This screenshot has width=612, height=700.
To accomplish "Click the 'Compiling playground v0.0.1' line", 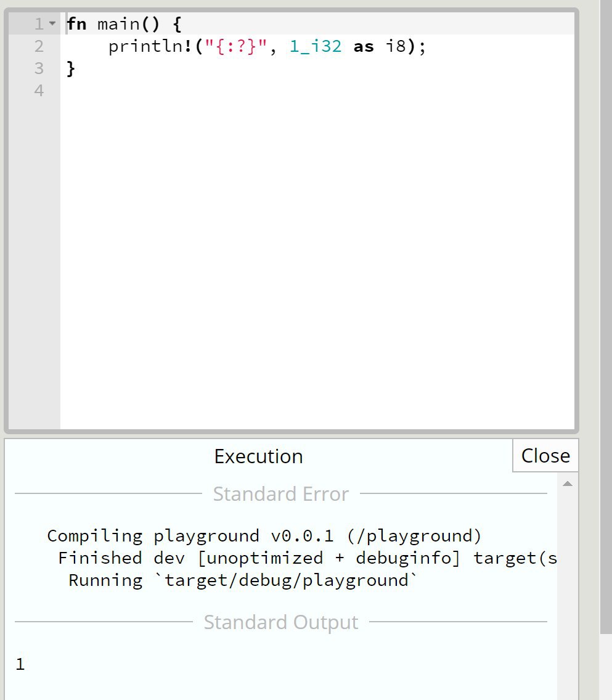I will coord(264,536).
